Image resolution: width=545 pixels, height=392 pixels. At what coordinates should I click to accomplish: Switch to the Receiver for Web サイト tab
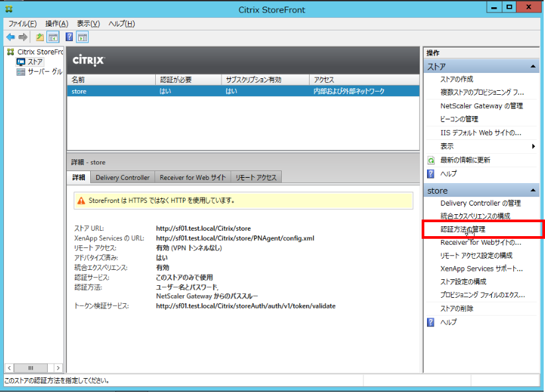point(192,177)
